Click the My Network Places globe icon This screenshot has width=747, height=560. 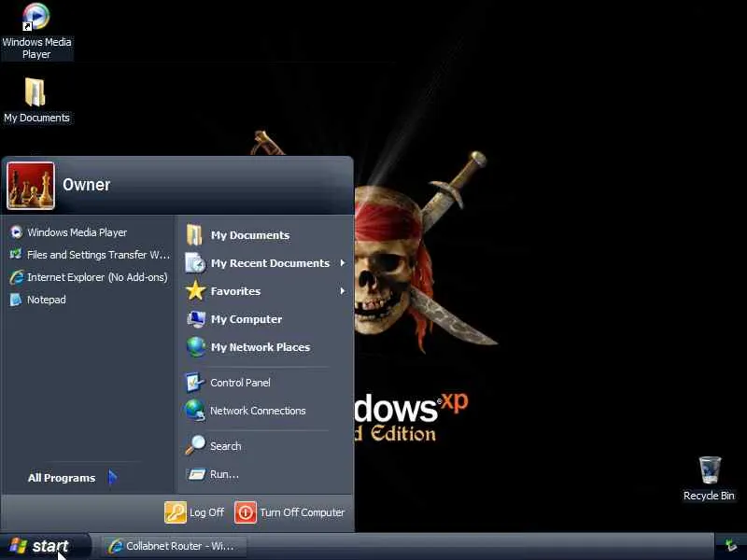(x=196, y=346)
